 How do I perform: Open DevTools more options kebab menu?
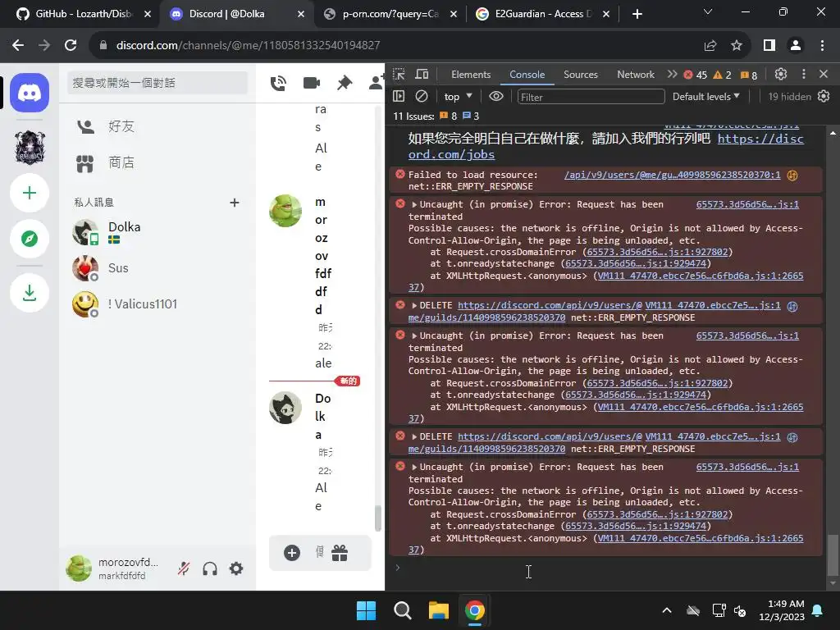804,75
